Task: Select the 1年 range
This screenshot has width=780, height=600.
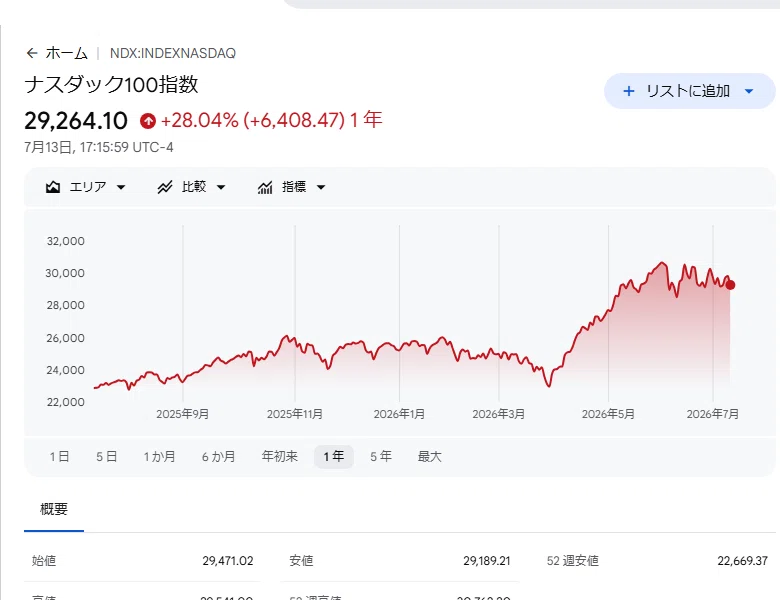Action: click(x=334, y=456)
